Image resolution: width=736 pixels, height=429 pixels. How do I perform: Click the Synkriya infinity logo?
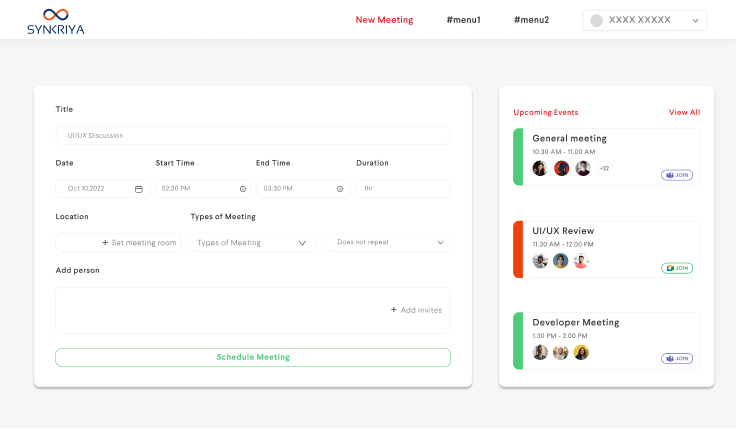click(56, 14)
